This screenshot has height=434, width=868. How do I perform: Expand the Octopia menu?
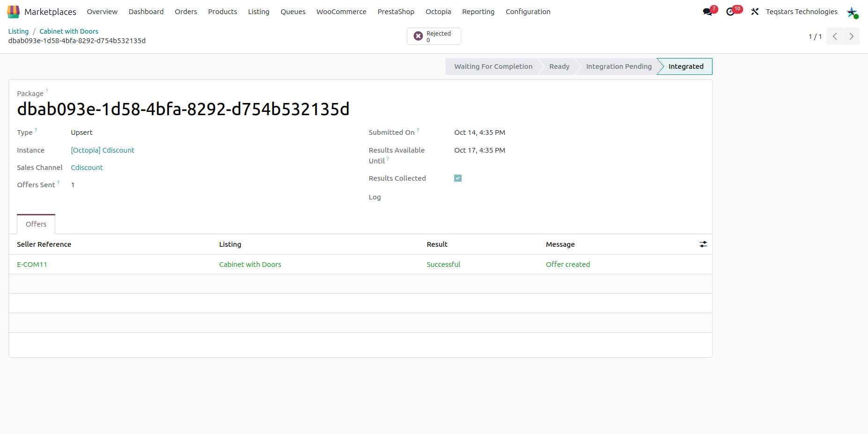tap(438, 12)
